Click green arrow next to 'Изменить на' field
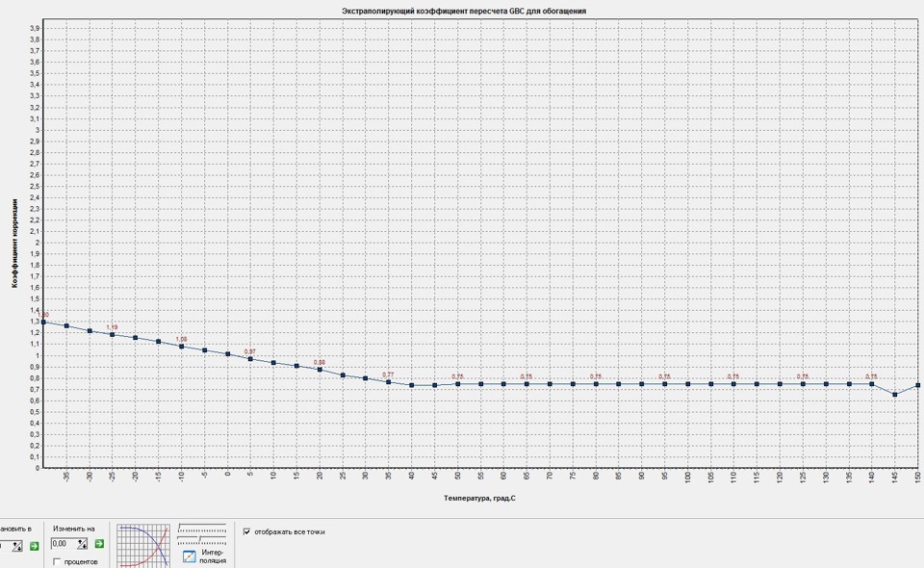924x568 pixels. (x=99, y=544)
